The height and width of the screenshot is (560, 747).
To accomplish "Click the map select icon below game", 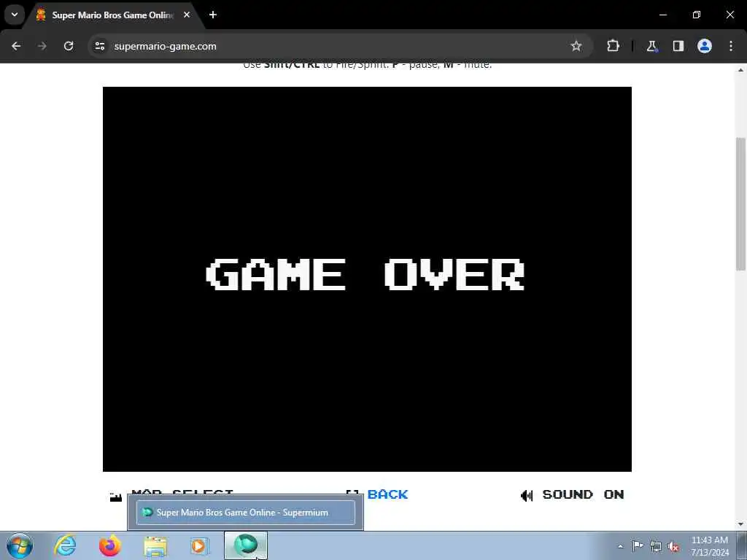I will tap(116, 497).
